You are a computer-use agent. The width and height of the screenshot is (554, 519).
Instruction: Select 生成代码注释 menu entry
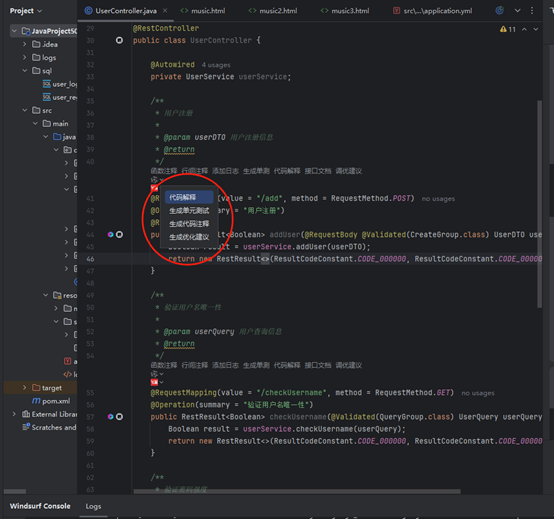189,224
